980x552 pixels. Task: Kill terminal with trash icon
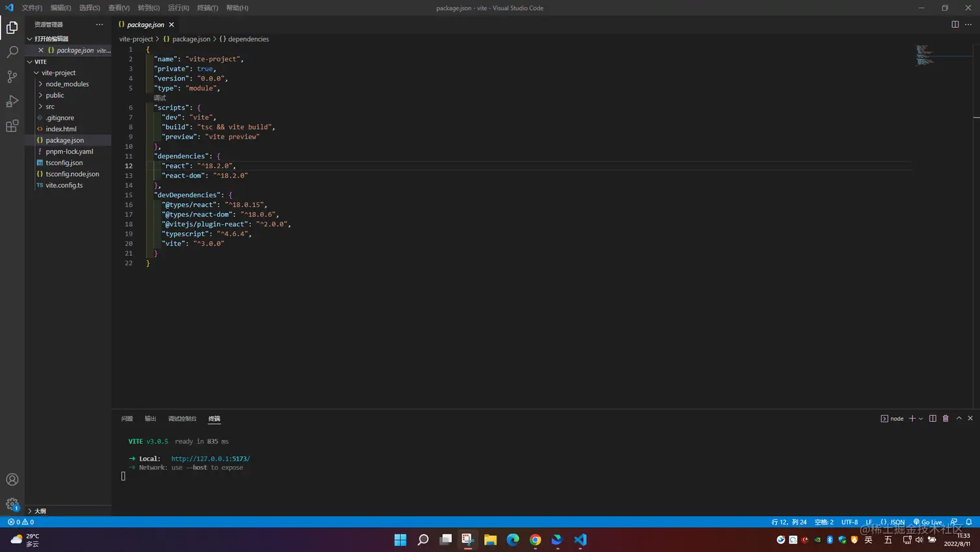click(946, 418)
